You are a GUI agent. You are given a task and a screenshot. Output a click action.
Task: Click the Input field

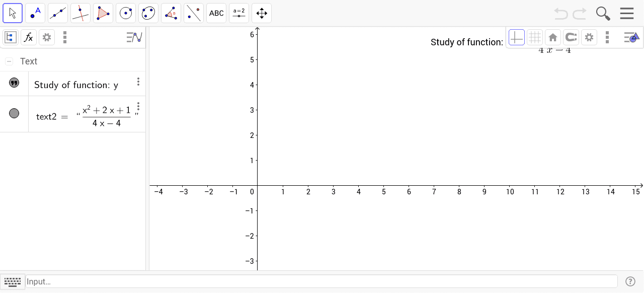click(321, 281)
